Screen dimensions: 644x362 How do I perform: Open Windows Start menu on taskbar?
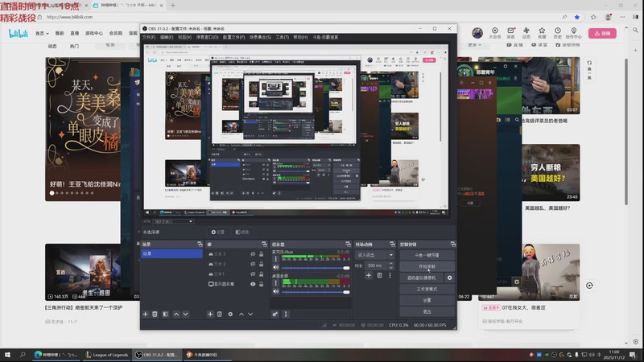tap(7, 355)
